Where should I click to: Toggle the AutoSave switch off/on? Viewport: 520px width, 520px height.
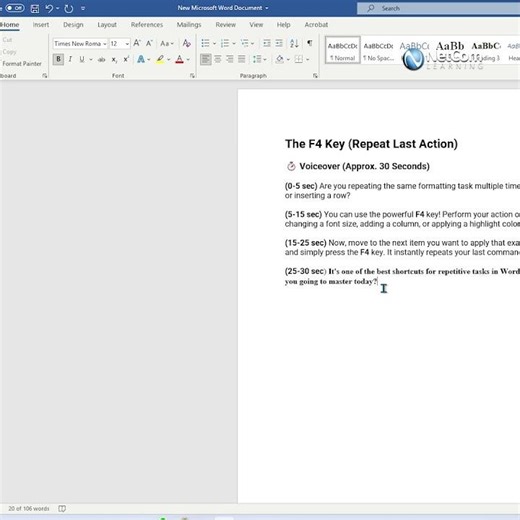coord(15,8)
